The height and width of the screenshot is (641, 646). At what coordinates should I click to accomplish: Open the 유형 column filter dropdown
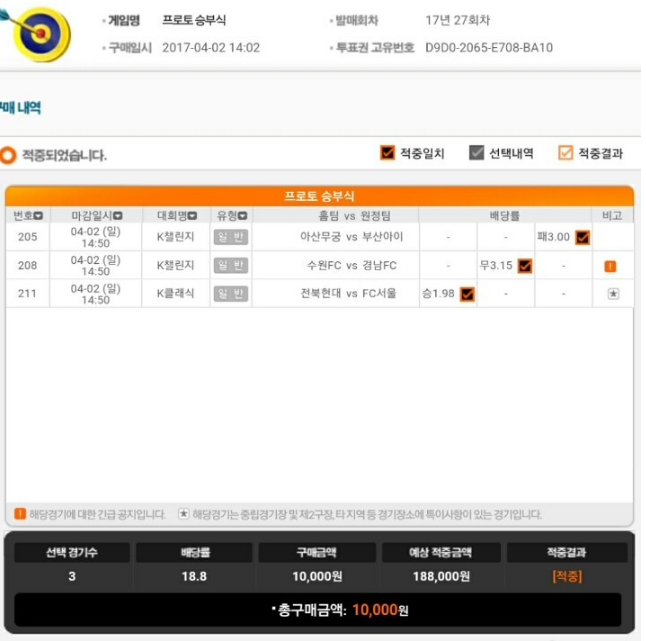tap(242, 215)
